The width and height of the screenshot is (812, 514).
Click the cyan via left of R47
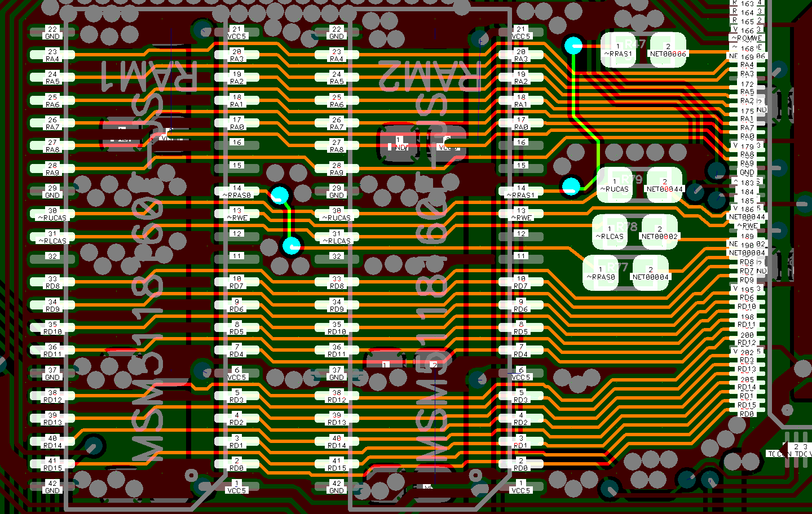(x=573, y=46)
